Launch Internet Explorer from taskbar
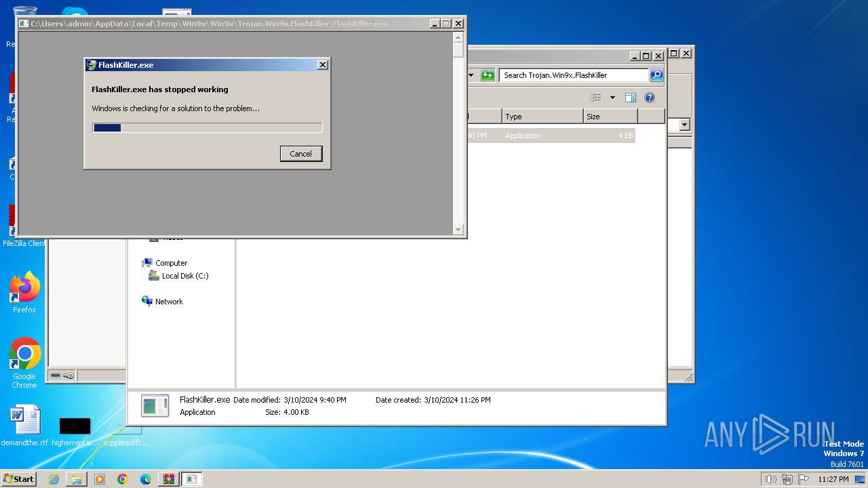The width and height of the screenshot is (868, 488). pyautogui.click(x=54, y=479)
